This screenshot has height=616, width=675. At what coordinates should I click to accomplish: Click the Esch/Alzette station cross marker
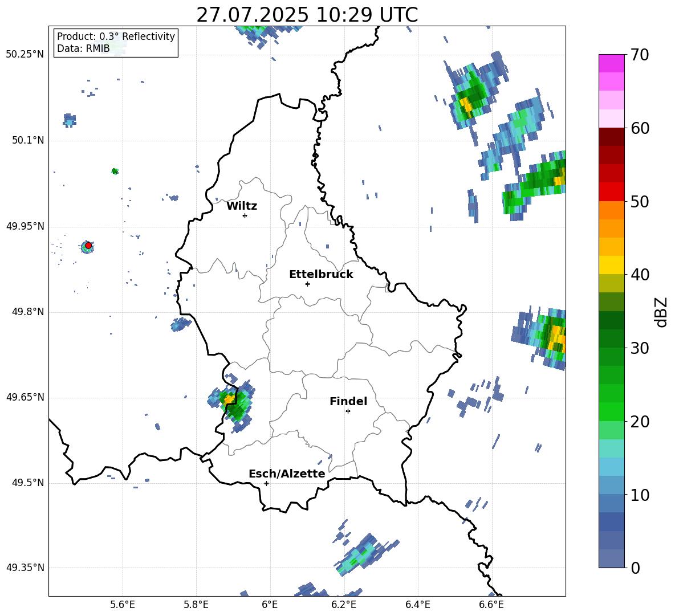[x=266, y=483]
